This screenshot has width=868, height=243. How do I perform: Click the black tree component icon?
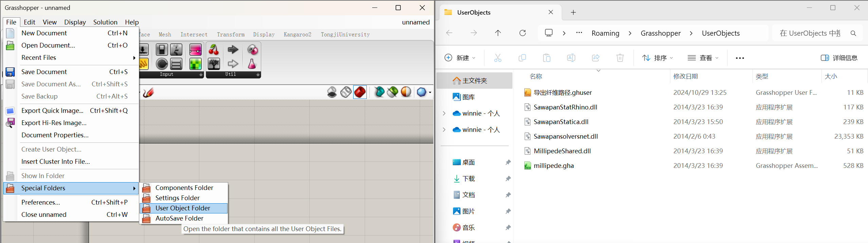click(214, 64)
